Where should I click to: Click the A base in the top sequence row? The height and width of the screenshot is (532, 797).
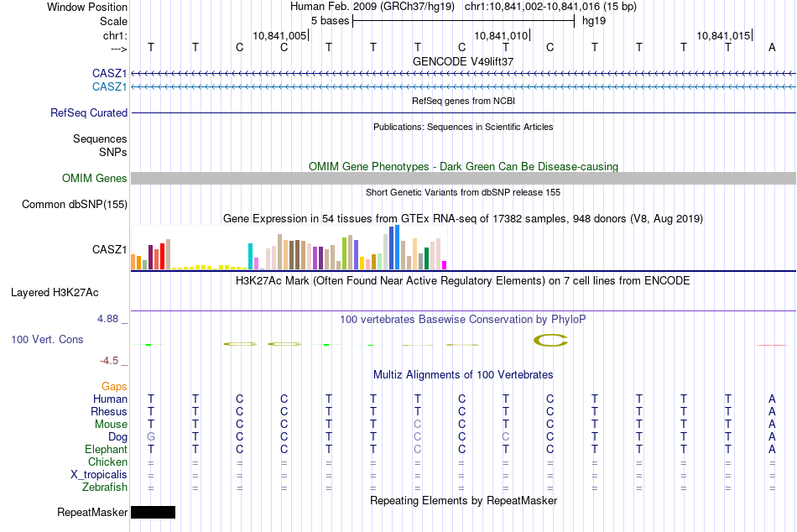[x=772, y=47]
